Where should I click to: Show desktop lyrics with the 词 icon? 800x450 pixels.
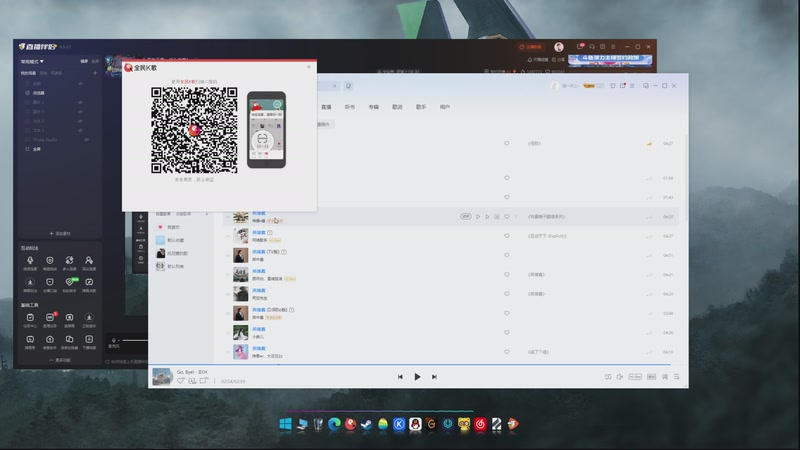click(x=665, y=377)
